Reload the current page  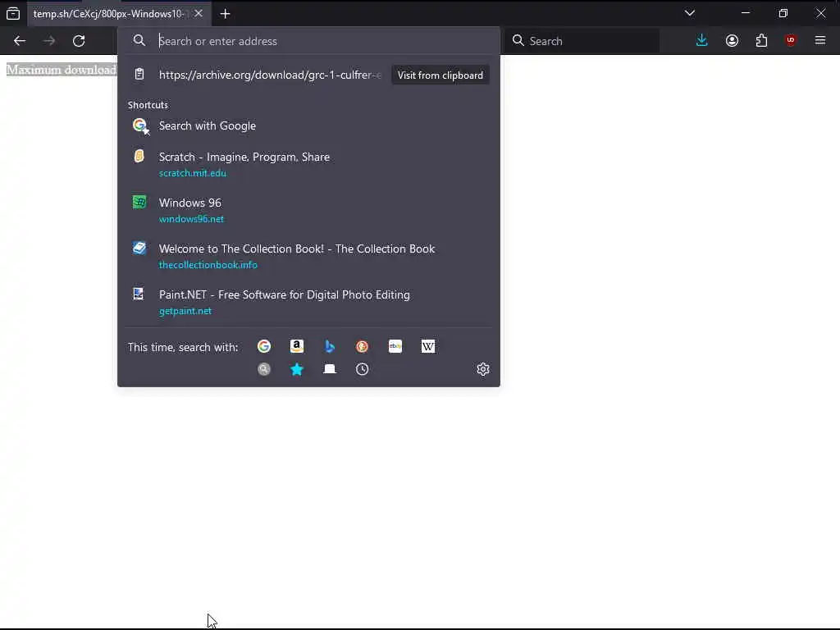79,41
